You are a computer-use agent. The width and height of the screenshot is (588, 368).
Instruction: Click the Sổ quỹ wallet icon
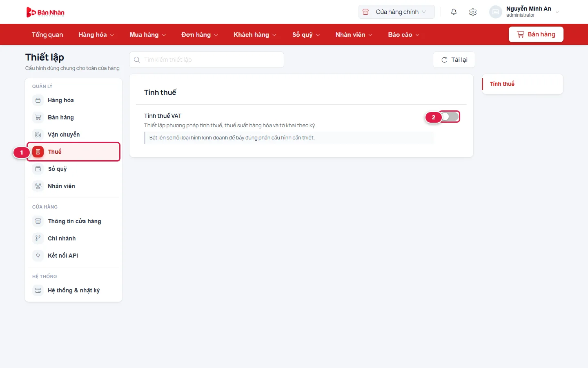click(x=38, y=169)
